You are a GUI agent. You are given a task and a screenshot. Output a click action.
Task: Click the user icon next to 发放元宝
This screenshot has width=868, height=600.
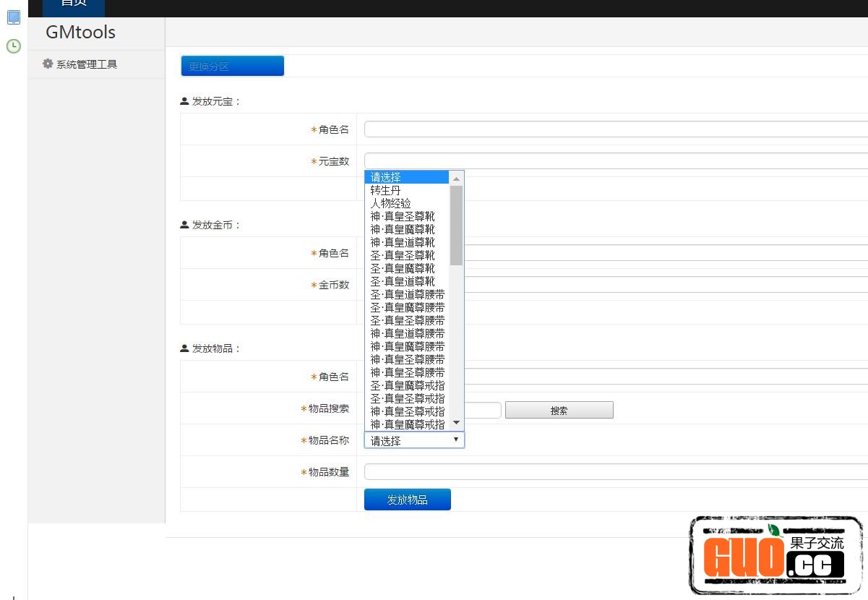[x=184, y=101]
